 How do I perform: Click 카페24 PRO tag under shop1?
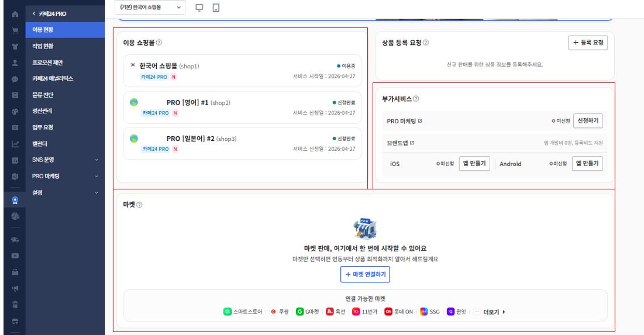154,77
